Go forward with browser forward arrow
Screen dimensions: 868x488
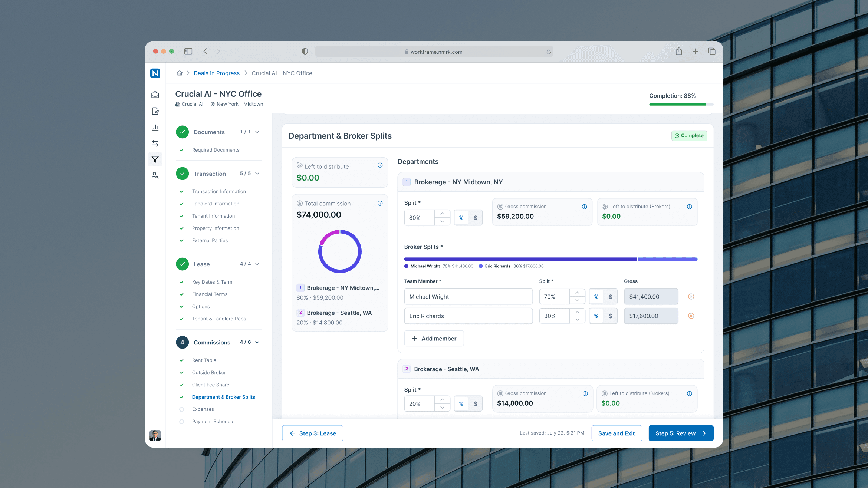click(x=218, y=51)
